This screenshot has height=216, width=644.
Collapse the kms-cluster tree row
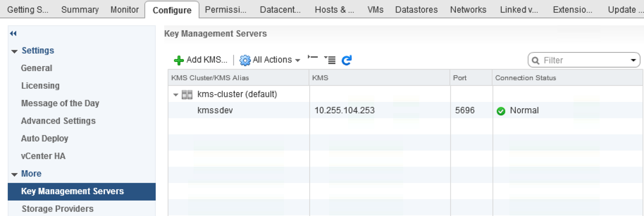176,95
